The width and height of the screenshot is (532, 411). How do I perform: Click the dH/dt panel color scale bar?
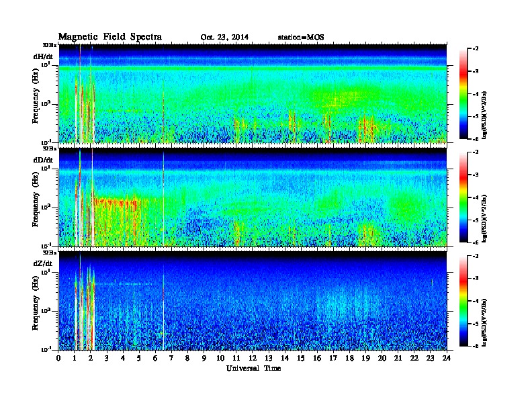[x=463, y=93]
